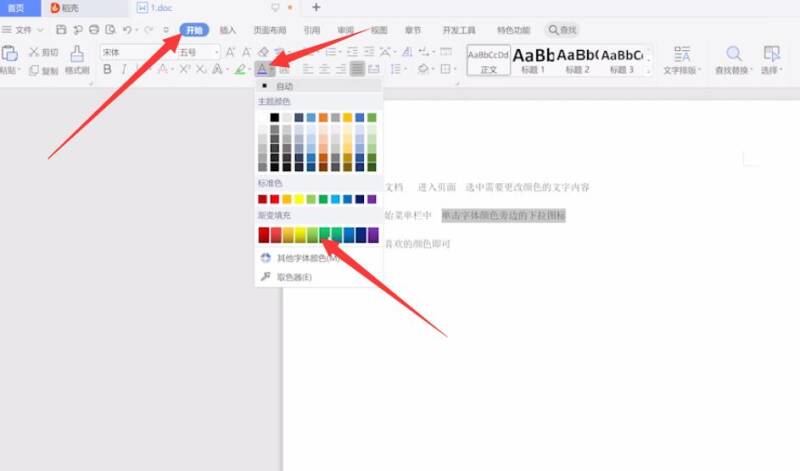
Task: Apply subscript with the X₂ icon
Action: pos(202,69)
